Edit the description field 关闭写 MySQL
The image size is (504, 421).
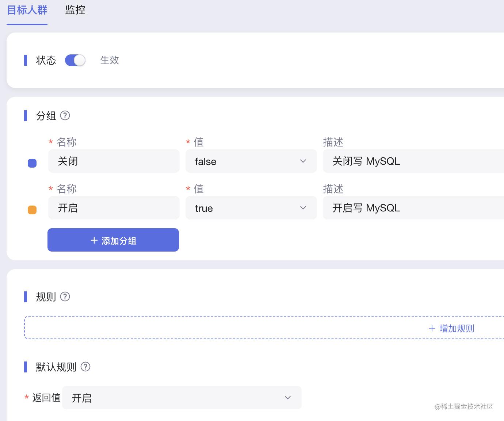(413, 161)
